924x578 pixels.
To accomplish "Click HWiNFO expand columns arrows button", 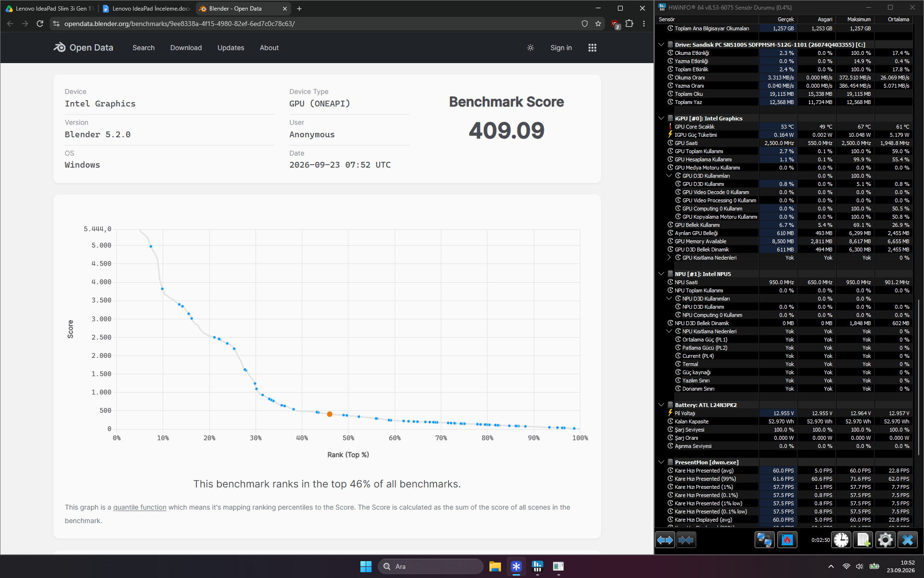I will tap(665, 540).
